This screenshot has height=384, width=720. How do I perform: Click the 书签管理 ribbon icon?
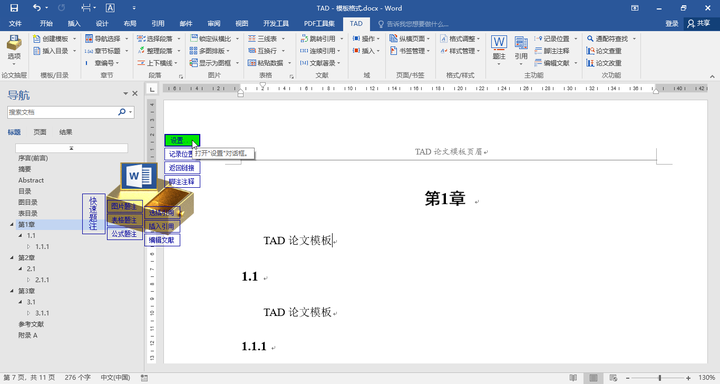coord(394,51)
